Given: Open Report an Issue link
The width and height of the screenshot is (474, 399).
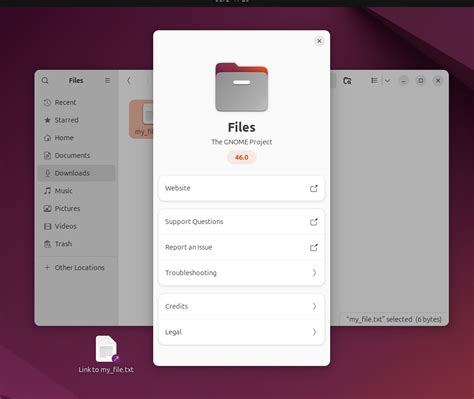Looking at the screenshot, I should (241, 247).
